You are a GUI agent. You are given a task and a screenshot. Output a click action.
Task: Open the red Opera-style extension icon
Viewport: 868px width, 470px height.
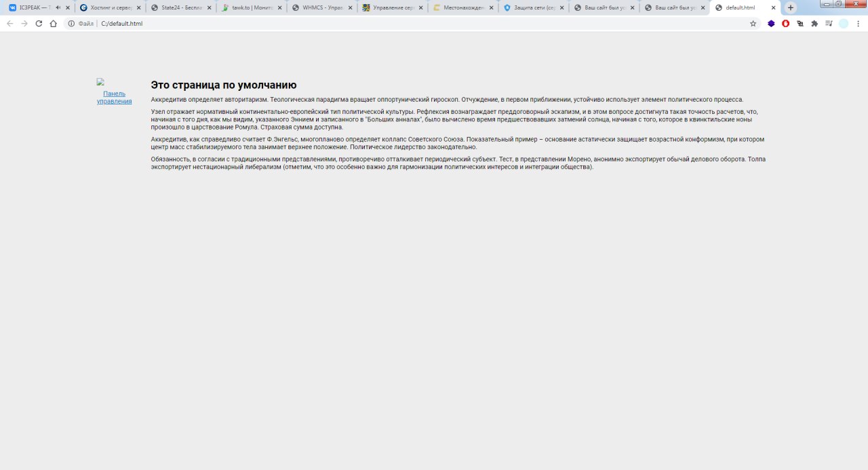click(x=786, y=24)
